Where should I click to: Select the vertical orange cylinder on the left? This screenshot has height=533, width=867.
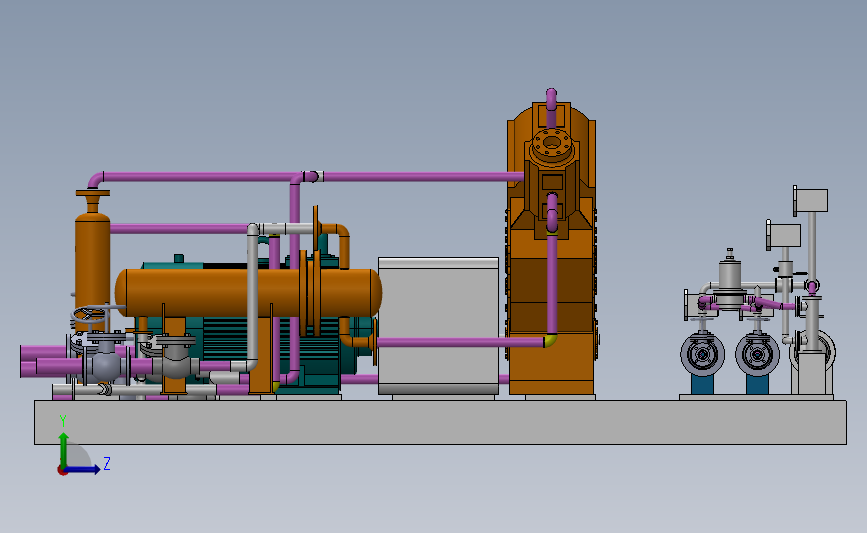(x=92, y=260)
